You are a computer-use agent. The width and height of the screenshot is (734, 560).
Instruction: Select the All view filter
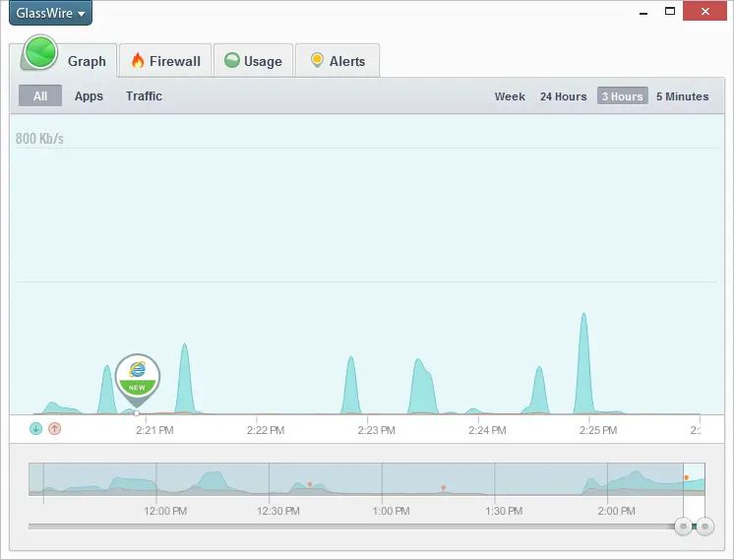40,95
